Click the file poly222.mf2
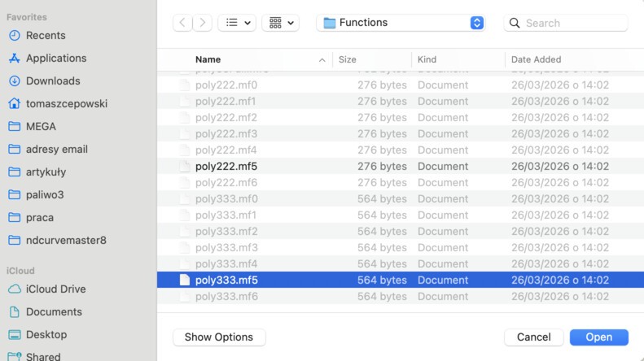 click(401, 117)
